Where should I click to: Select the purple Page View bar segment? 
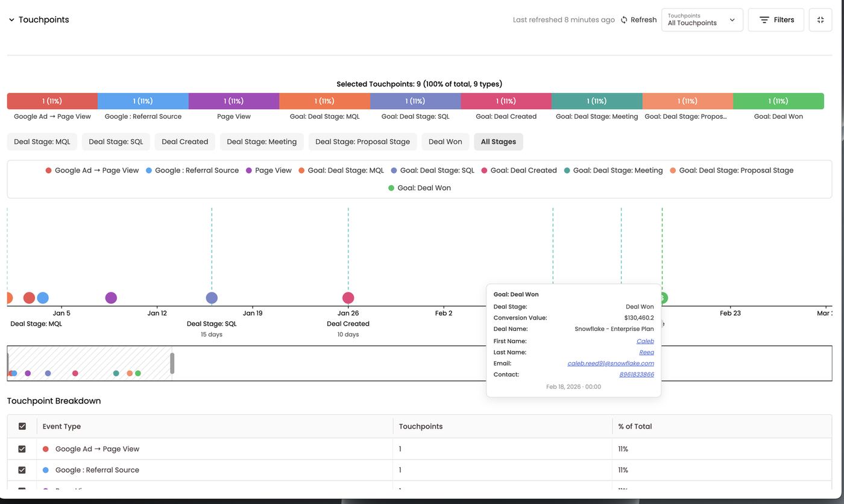coord(234,101)
